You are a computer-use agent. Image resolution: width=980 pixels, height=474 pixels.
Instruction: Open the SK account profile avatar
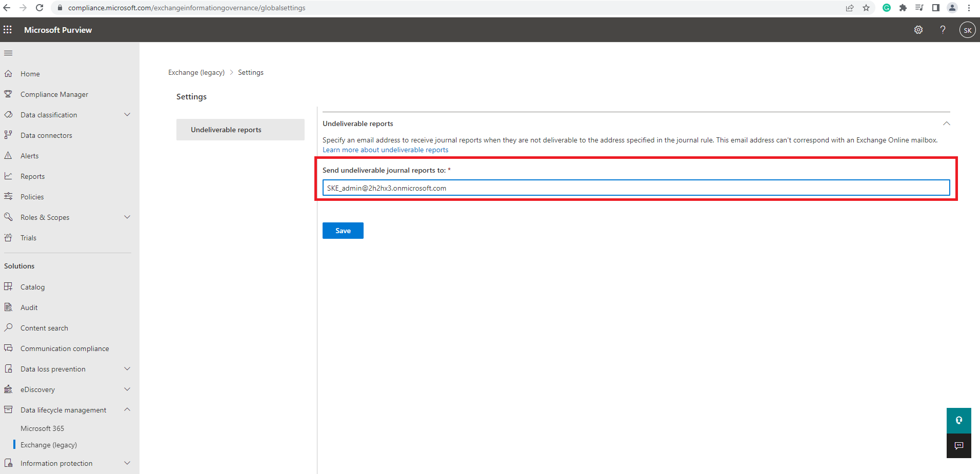coord(967,30)
